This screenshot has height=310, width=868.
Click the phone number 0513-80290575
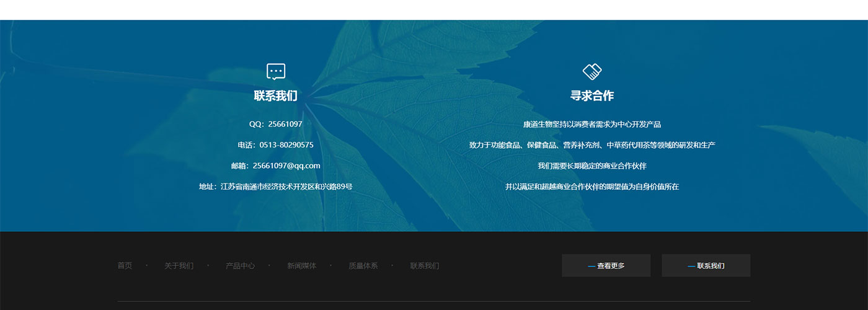tap(286, 145)
